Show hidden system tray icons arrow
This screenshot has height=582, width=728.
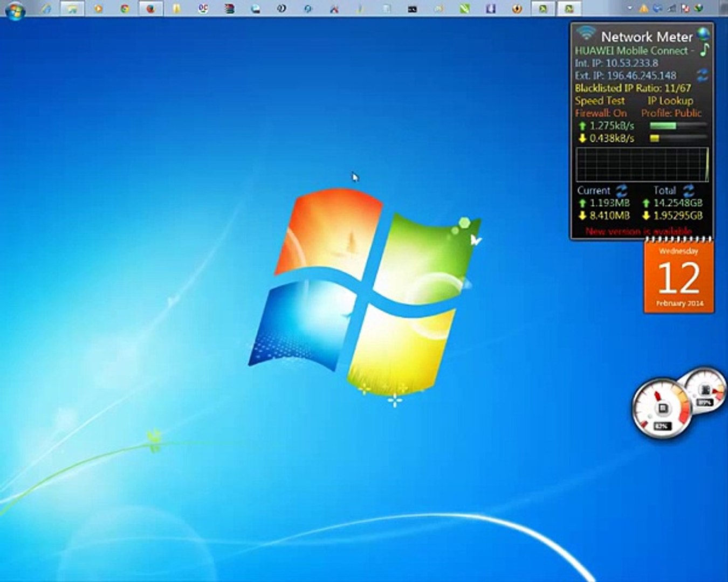click(x=629, y=9)
